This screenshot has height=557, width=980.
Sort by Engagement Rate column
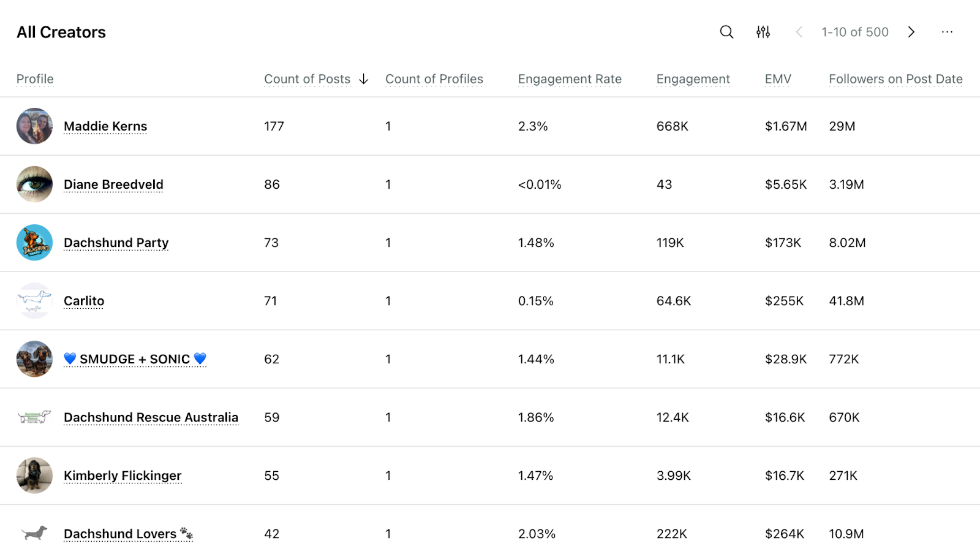coord(570,79)
